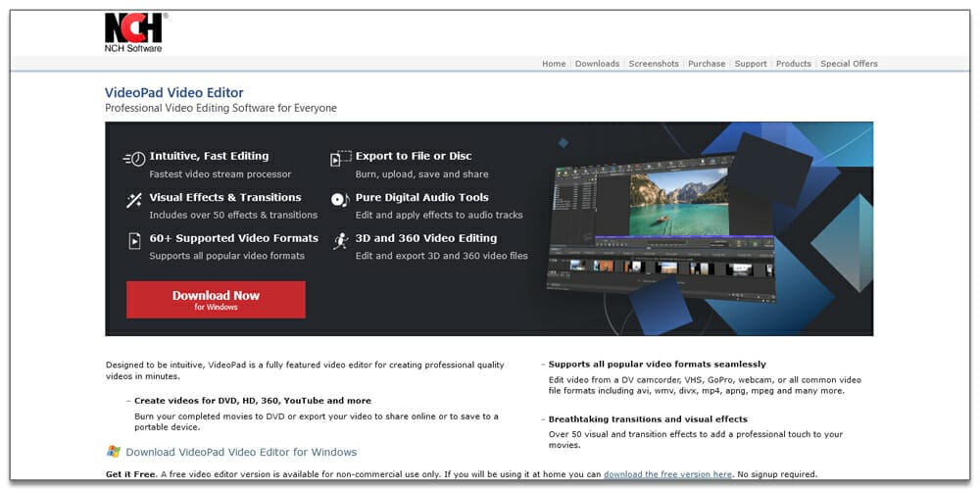Click the bold 'Get it Free' text
This screenshot has height=490, width=980.
130,474
